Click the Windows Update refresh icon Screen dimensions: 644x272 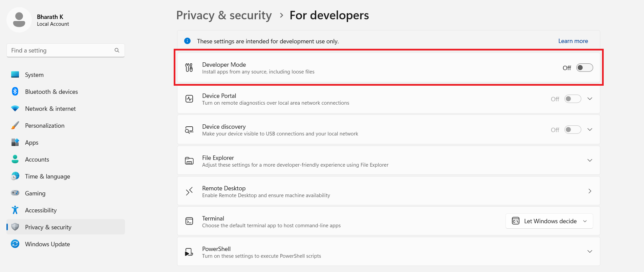[15, 244]
